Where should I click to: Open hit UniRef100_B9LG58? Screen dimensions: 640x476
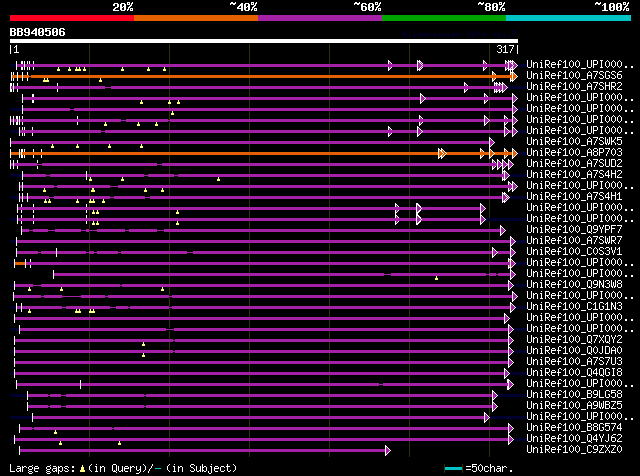pyautogui.click(x=574, y=395)
